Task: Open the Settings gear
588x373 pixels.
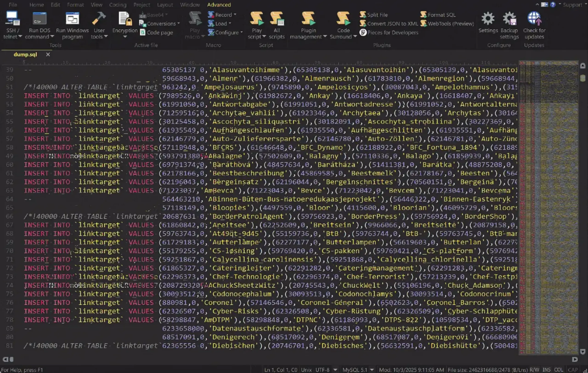Action: point(488,22)
